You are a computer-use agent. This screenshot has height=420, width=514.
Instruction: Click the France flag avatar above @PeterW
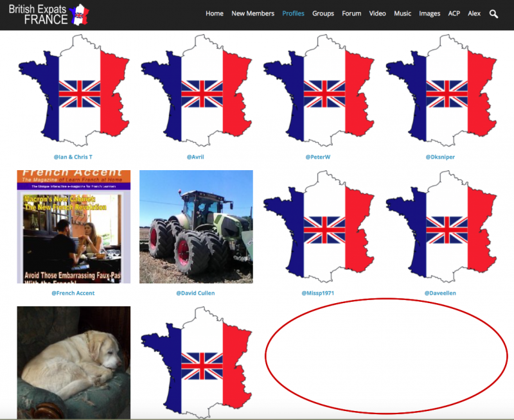[x=319, y=91]
